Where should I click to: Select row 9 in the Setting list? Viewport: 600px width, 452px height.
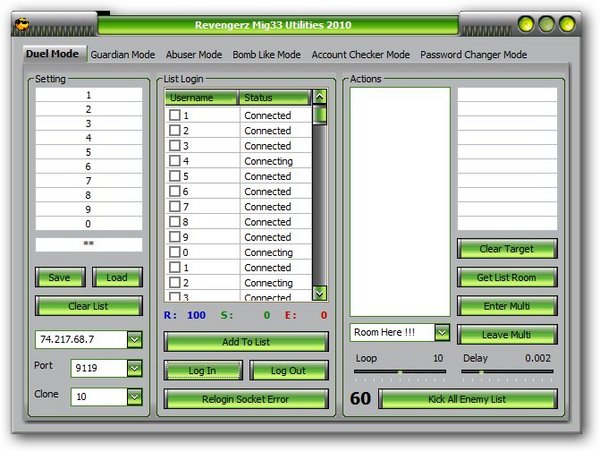(89, 209)
